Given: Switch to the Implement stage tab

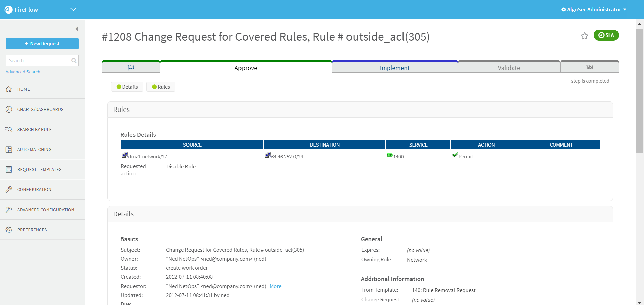Looking at the screenshot, I should [x=394, y=68].
